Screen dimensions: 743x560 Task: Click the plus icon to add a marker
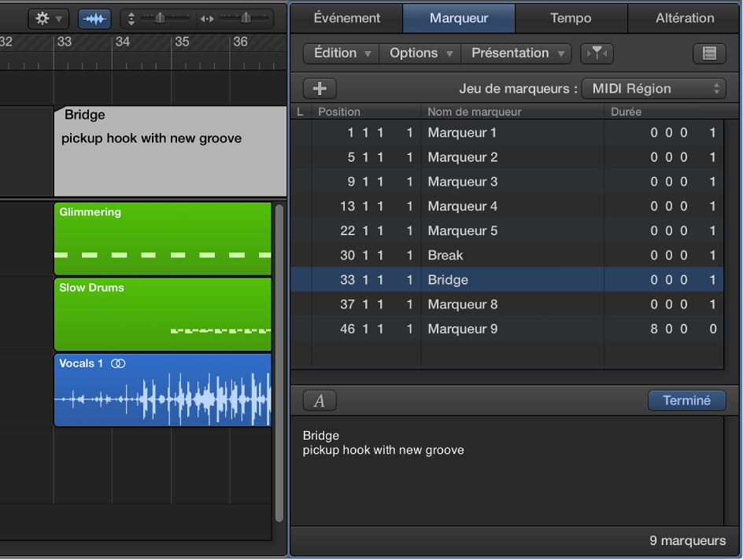320,88
